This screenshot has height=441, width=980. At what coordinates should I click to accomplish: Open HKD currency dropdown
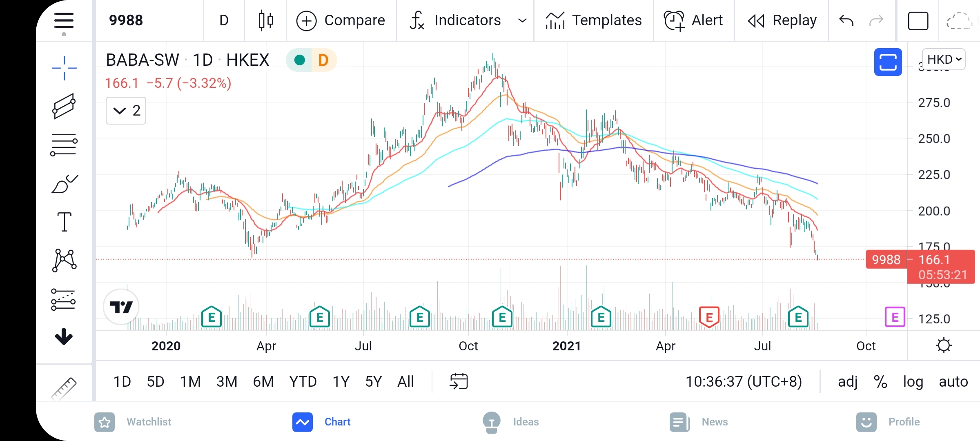944,60
